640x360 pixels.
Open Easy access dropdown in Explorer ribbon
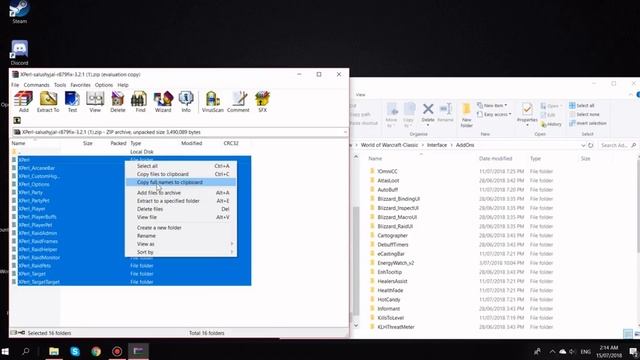pyautogui.click(x=494, y=114)
